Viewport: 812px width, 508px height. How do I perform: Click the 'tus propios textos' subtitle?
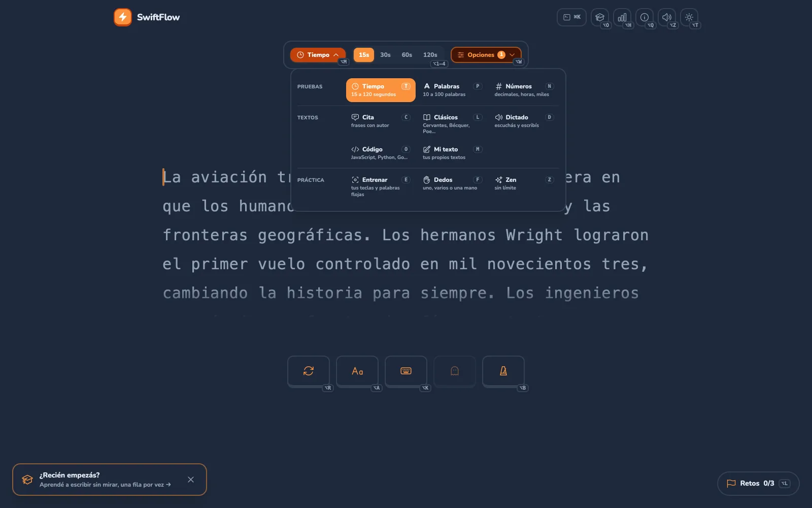coord(444,157)
